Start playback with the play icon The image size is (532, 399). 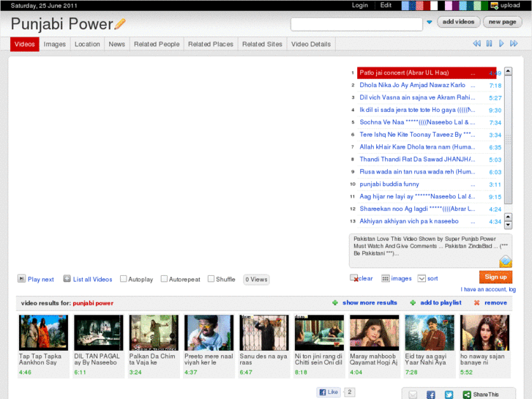click(x=501, y=43)
